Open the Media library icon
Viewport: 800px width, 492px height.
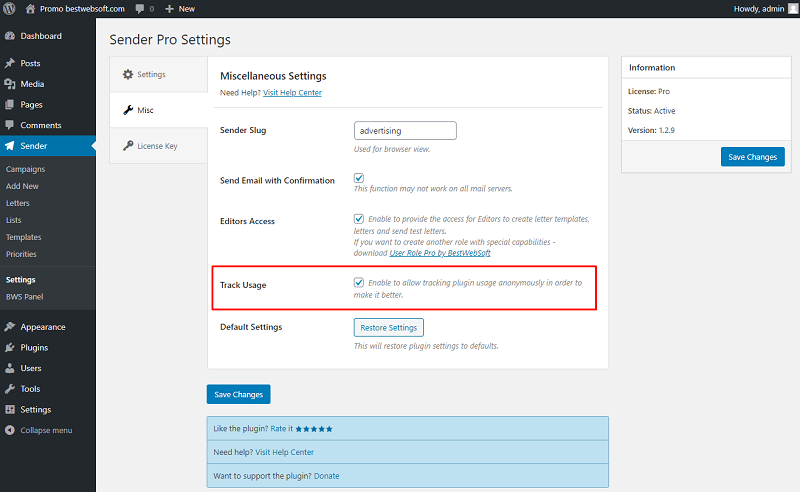pyautogui.click(x=10, y=84)
